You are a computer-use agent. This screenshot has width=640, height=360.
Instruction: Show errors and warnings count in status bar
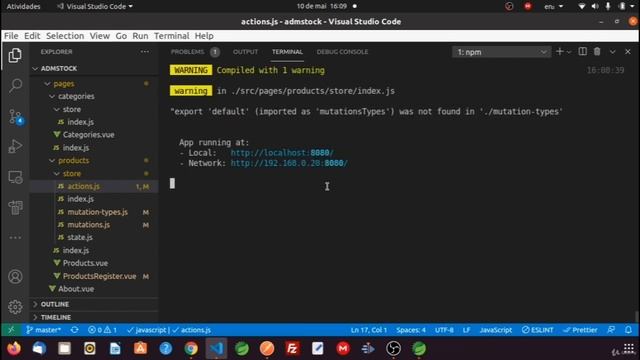(x=103, y=330)
